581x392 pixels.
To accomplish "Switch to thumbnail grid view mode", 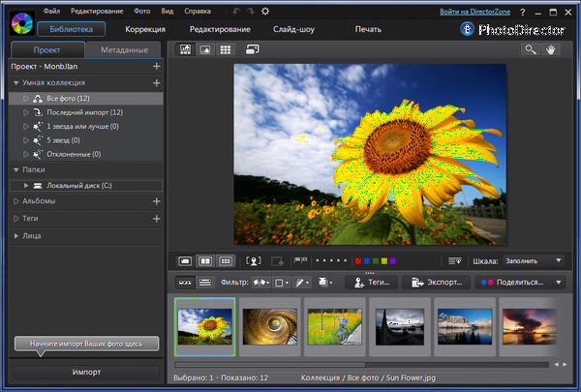I will (x=225, y=48).
